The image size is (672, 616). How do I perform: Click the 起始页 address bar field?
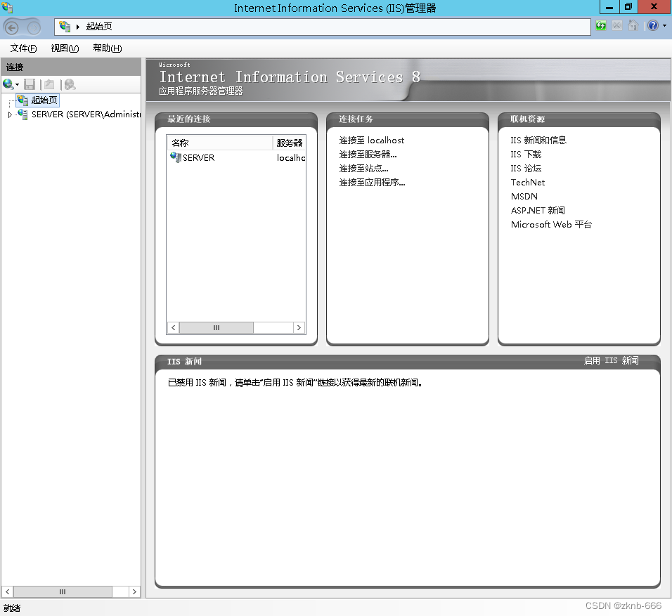coord(322,27)
